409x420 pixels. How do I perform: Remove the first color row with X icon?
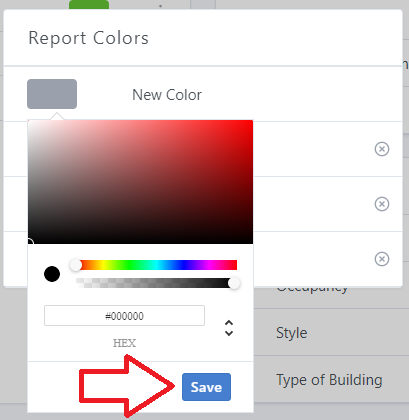382,149
